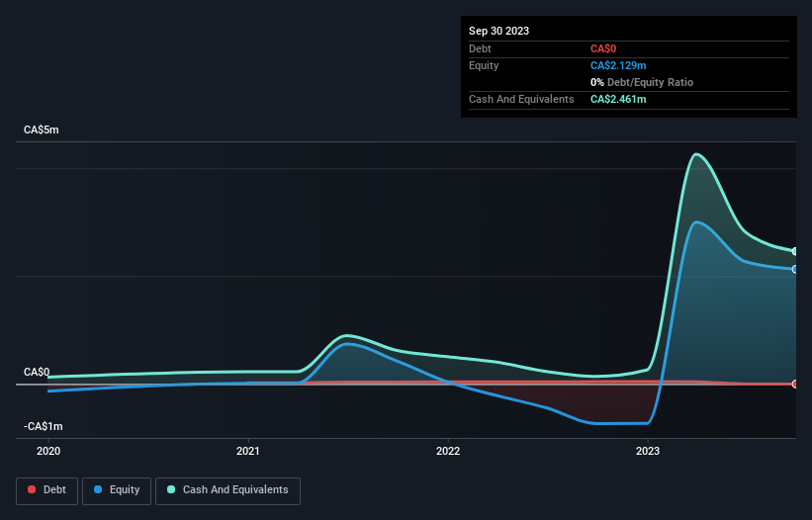The image size is (812, 520).
Task: Click the 2022 x-axis label
Action: click(x=448, y=451)
